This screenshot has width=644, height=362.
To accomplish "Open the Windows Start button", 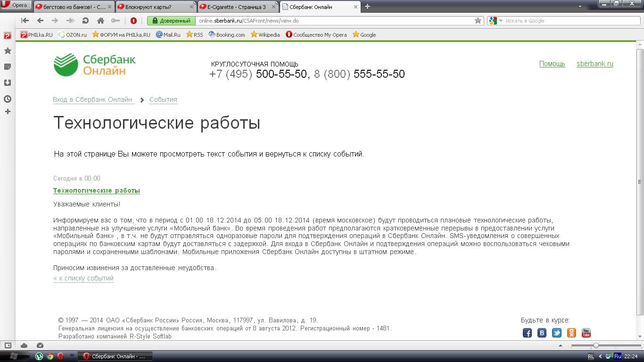I will click(14, 356).
